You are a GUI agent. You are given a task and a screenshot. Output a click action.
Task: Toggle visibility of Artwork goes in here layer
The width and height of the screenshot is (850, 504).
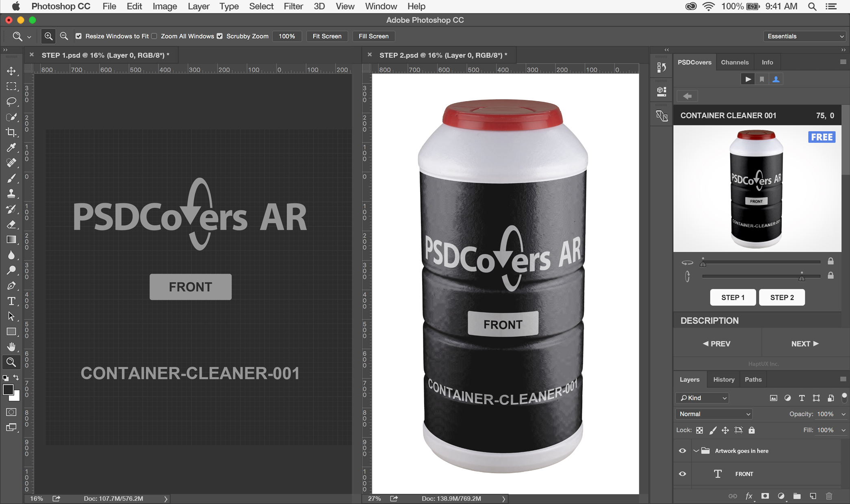pyautogui.click(x=683, y=451)
